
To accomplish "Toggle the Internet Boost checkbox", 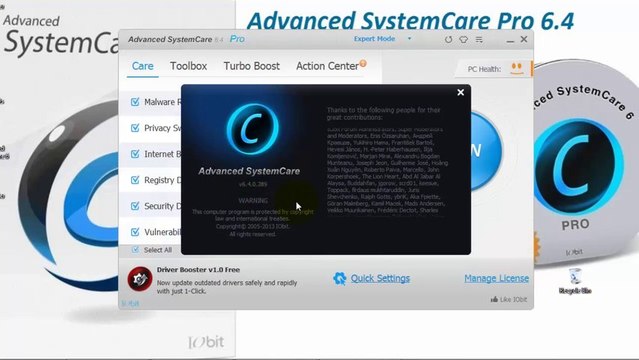I will click(135, 154).
